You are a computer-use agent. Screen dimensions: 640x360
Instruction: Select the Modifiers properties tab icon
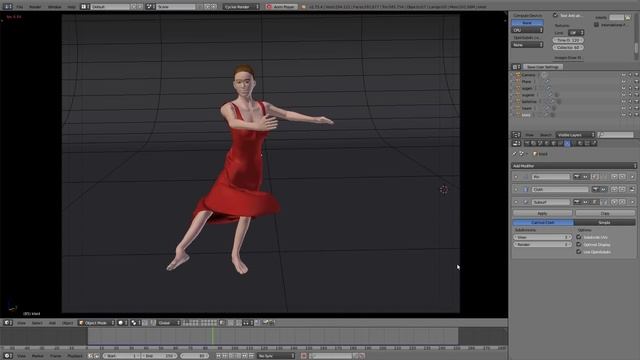[x=567, y=143]
